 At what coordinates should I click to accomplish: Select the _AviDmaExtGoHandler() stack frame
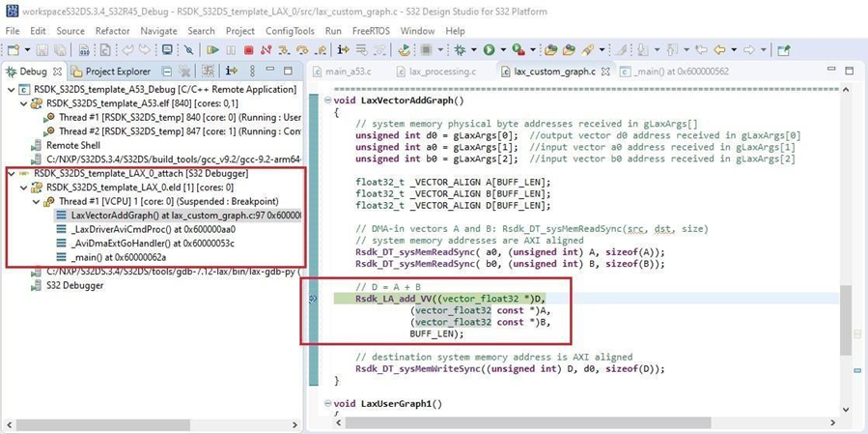pyautogui.click(x=146, y=244)
